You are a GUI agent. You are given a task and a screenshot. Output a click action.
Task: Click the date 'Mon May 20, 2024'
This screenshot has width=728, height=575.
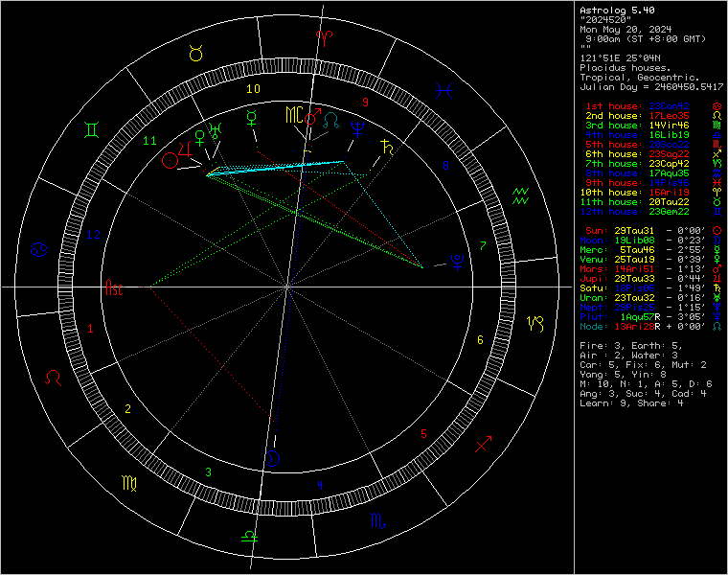pos(626,30)
